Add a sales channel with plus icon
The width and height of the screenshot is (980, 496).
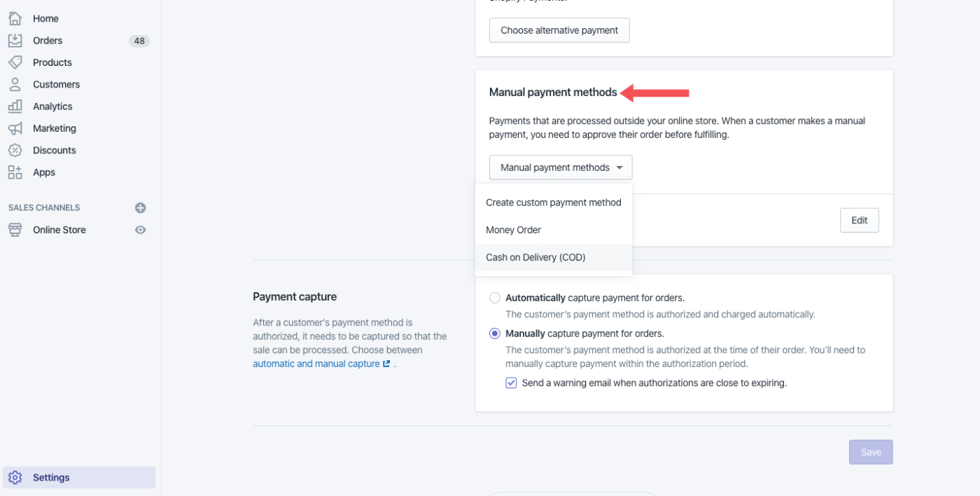140,208
